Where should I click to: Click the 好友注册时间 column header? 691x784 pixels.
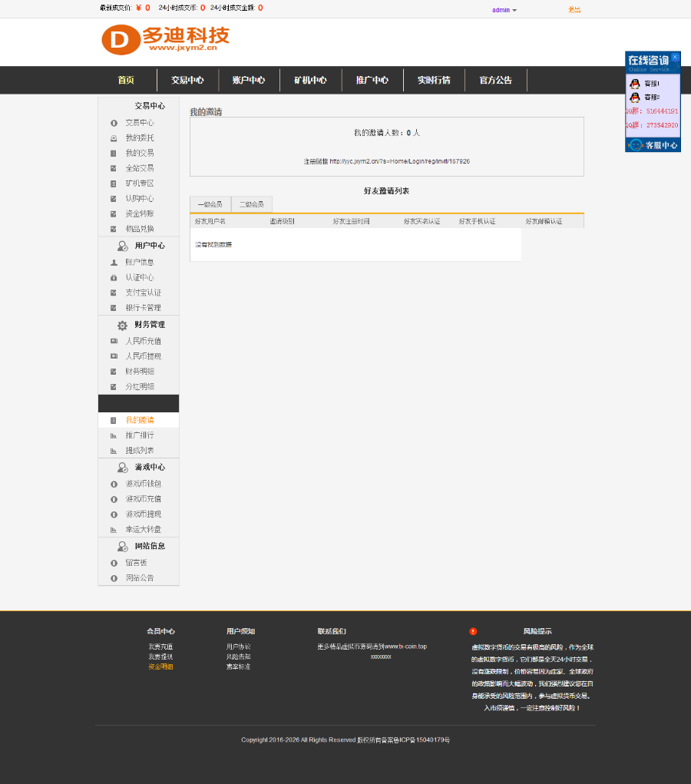pos(352,221)
